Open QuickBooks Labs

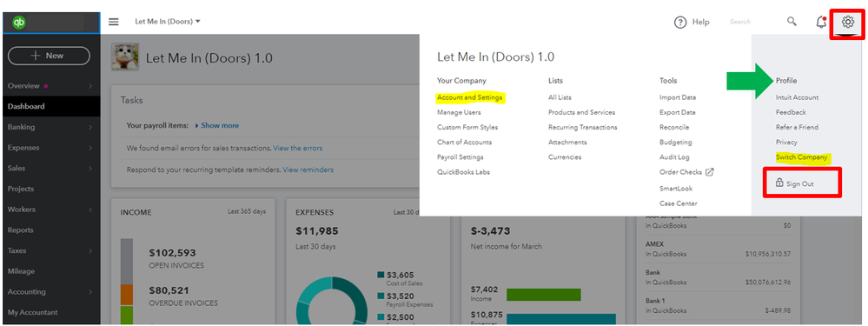click(463, 172)
